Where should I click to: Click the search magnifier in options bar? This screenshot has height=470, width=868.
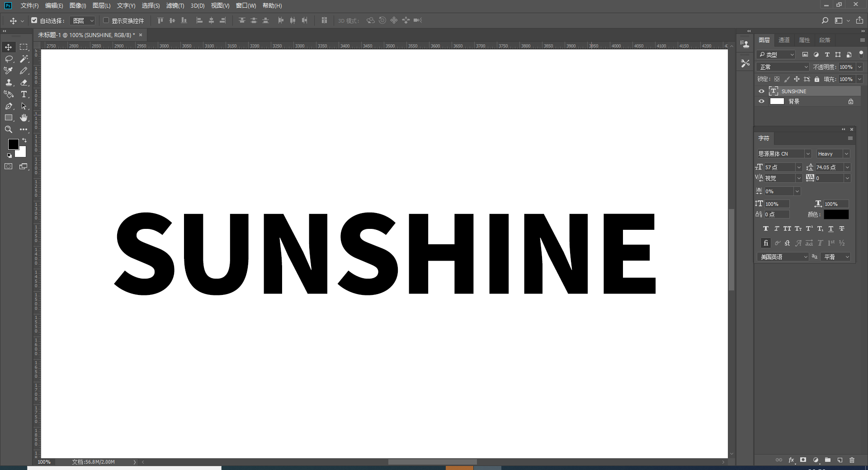pyautogui.click(x=825, y=20)
